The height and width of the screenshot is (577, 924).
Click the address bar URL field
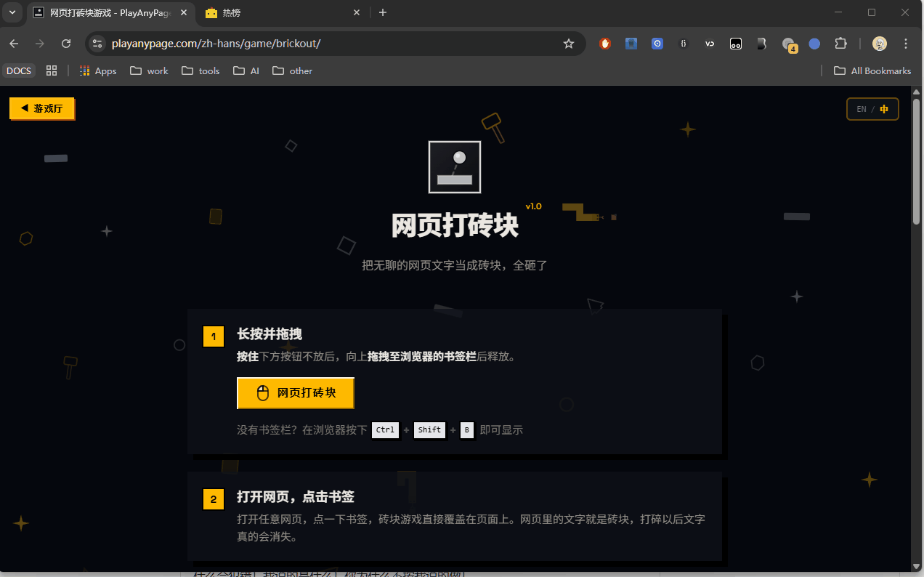point(327,44)
